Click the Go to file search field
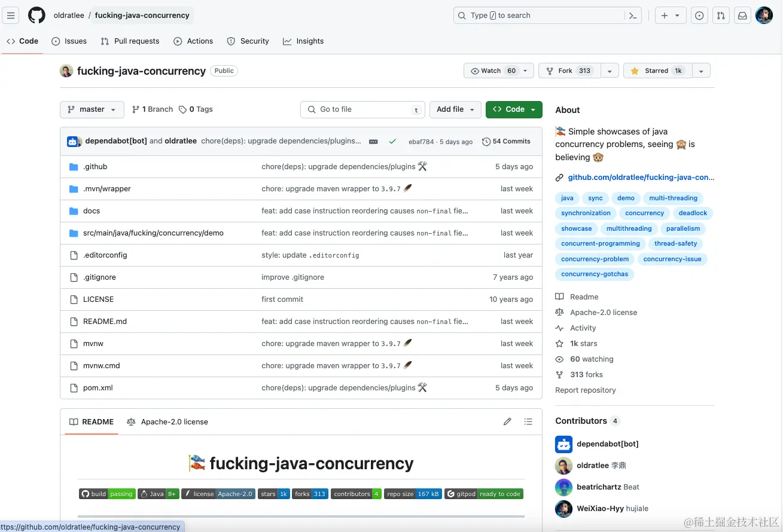 point(362,109)
